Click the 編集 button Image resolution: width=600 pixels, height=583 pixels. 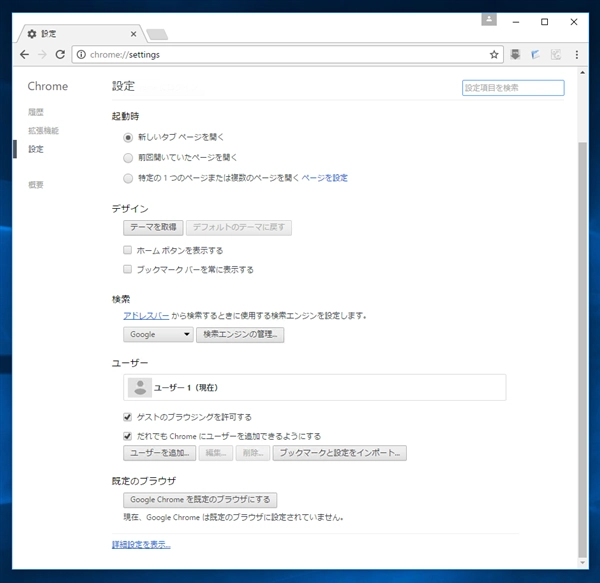point(216,453)
